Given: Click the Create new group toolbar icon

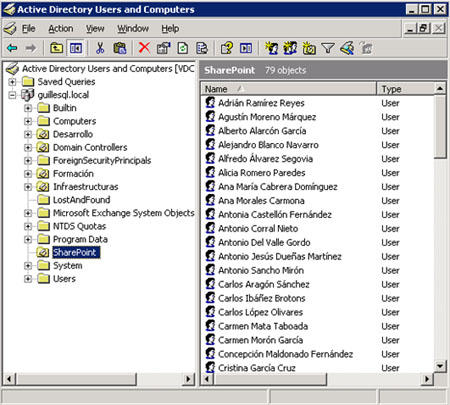Looking at the screenshot, I should coord(290,48).
